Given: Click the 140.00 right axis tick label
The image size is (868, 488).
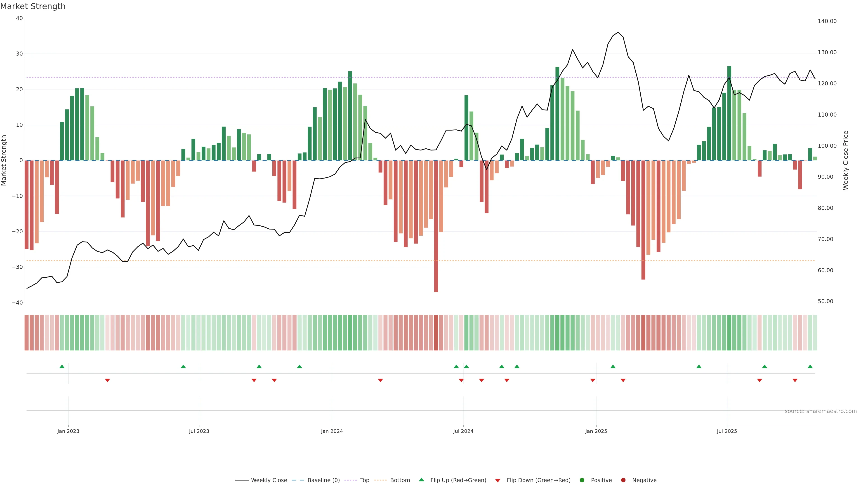Looking at the screenshot, I should click(x=827, y=21).
